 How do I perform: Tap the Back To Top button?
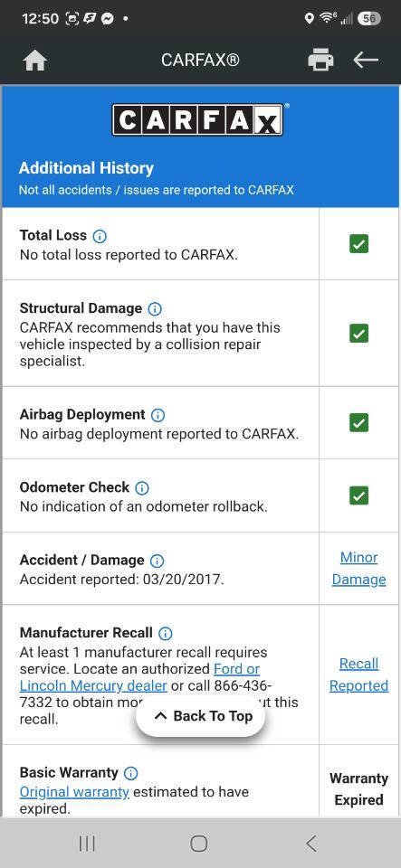click(x=200, y=716)
